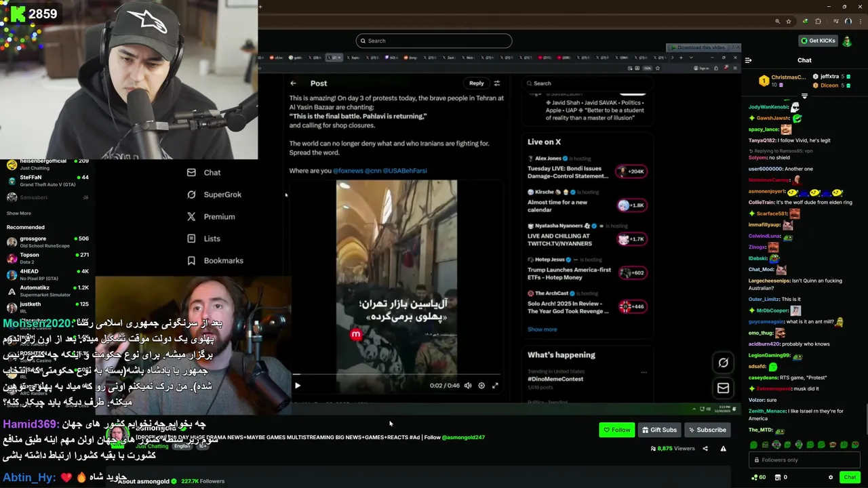Enter fullscreen on the embedded video

pyautogui.click(x=495, y=386)
